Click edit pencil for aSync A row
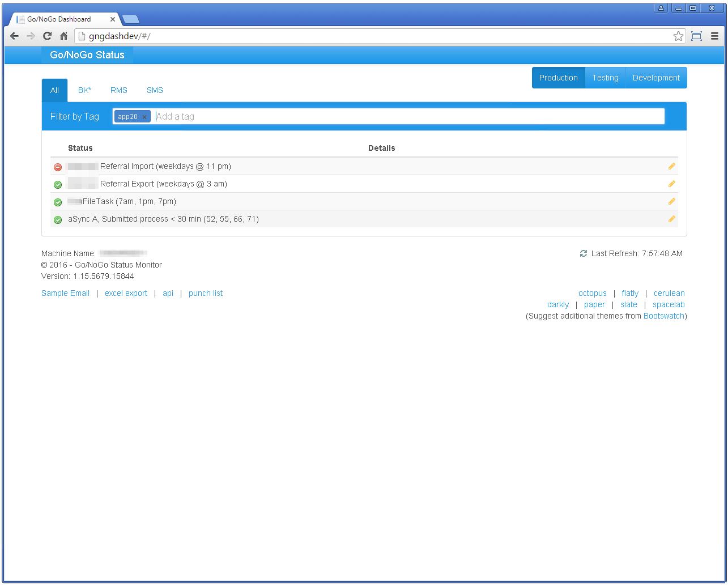 point(671,219)
